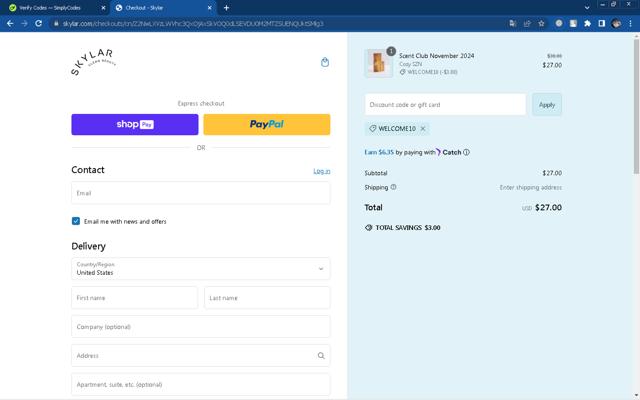640x400 pixels.
Task: Switch to Checkout - Skylar tab
Action: click(163, 8)
